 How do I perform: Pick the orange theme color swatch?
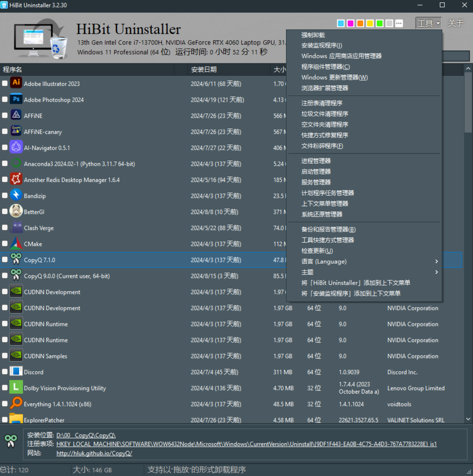pos(360,23)
